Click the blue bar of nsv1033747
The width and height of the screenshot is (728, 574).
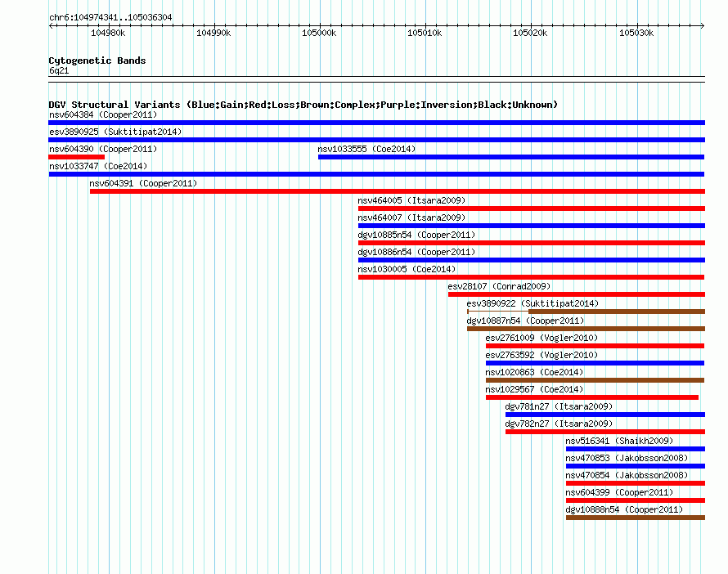376,174
